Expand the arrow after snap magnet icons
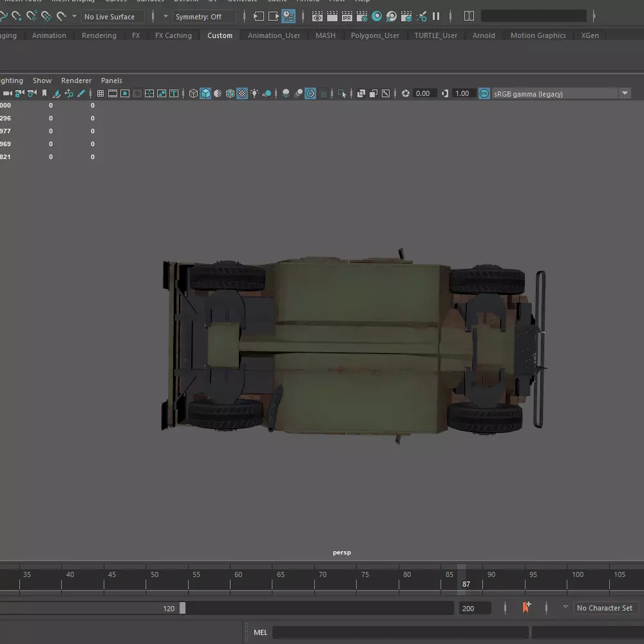Image resolution: width=644 pixels, height=644 pixels. (74, 17)
